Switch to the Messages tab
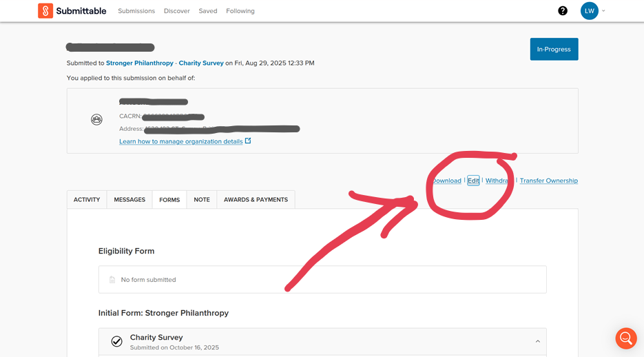The height and width of the screenshot is (357, 644). tap(129, 200)
